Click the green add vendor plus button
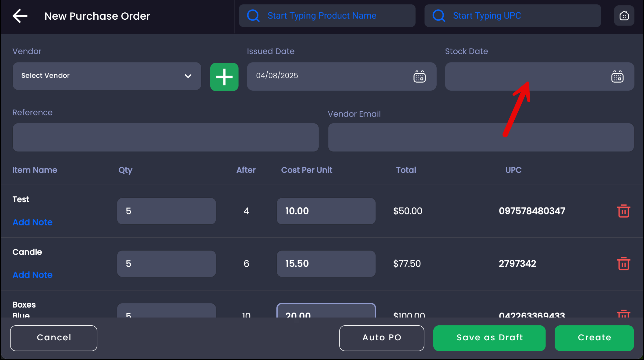The height and width of the screenshot is (360, 644). click(224, 77)
